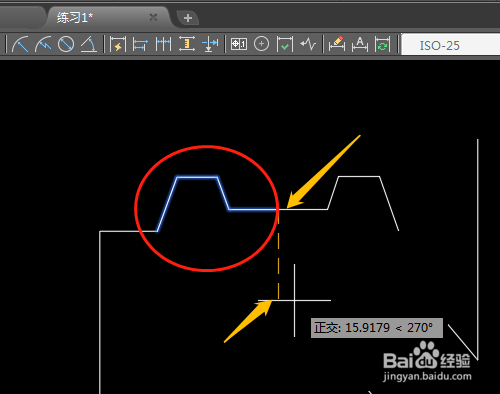Image resolution: width=500 pixels, height=394 pixels.
Task: Select the Jogged radius dimension tool
Action: point(43,44)
